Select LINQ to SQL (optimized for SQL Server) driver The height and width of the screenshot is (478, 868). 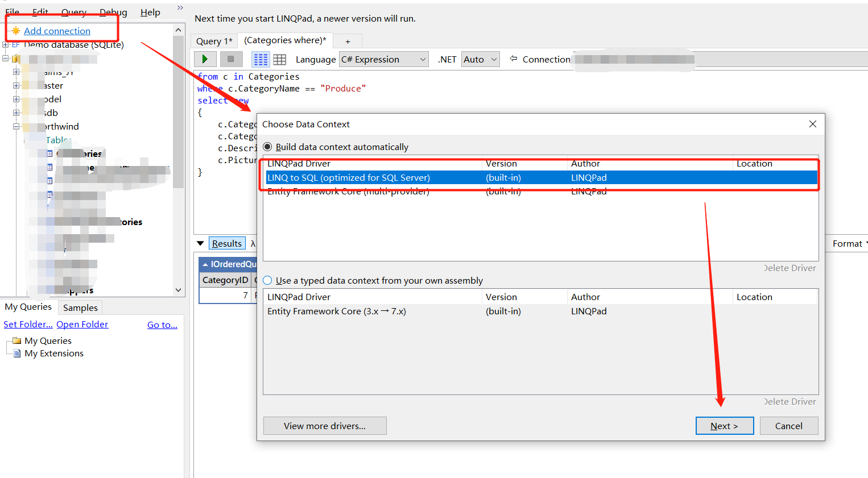pyautogui.click(x=542, y=177)
